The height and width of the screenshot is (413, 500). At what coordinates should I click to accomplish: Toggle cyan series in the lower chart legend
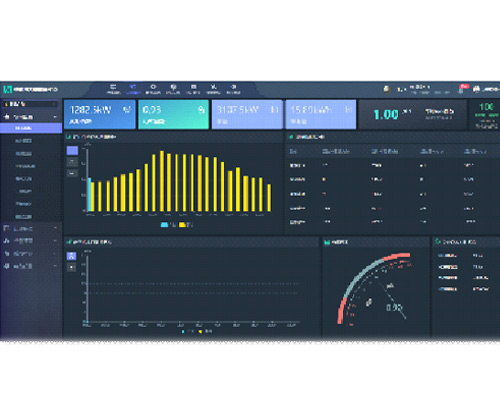click(x=188, y=331)
